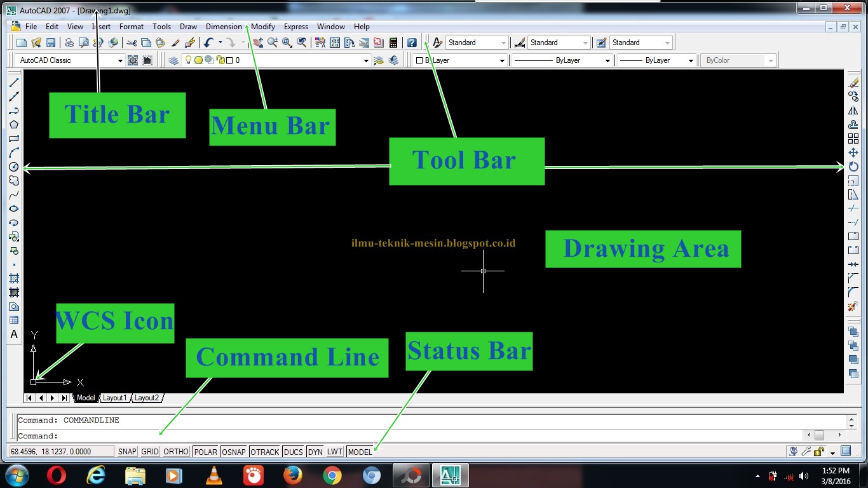Screen dimensions: 868x488
Task: Click inside the Command line input area
Action: tap(254, 436)
